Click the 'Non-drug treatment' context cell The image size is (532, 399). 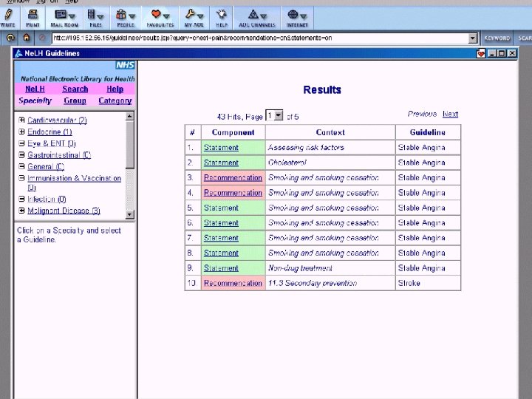pyautogui.click(x=330, y=268)
